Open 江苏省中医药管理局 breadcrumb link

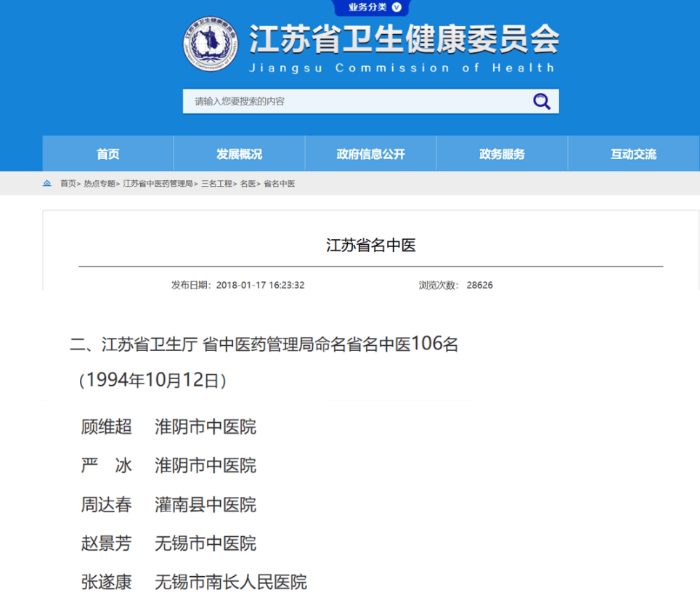coord(158,184)
